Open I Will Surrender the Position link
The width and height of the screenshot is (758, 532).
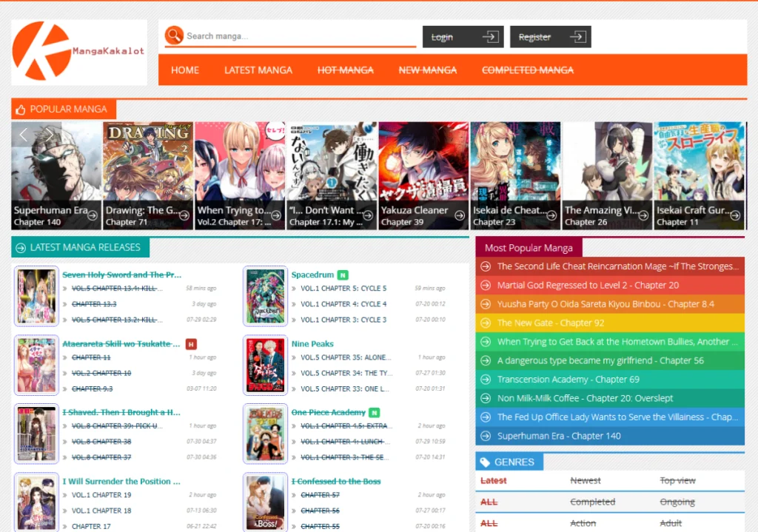pos(121,481)
